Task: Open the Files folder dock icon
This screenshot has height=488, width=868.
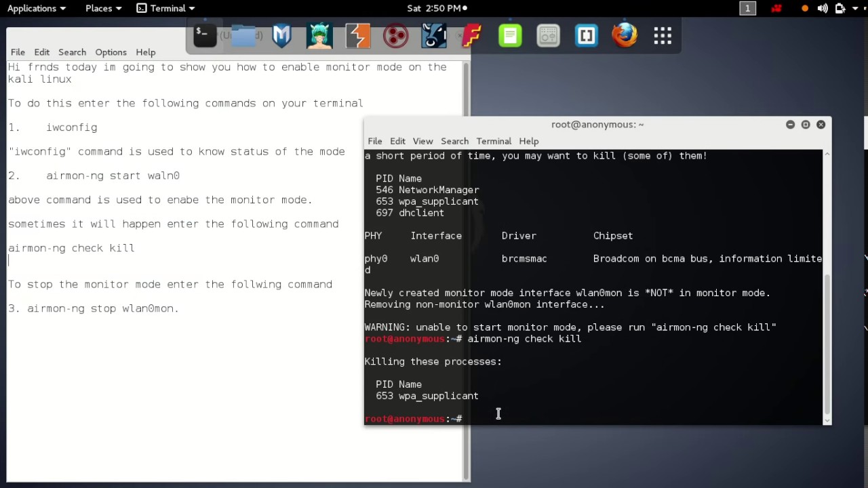Action: click(x=243, y=35)
